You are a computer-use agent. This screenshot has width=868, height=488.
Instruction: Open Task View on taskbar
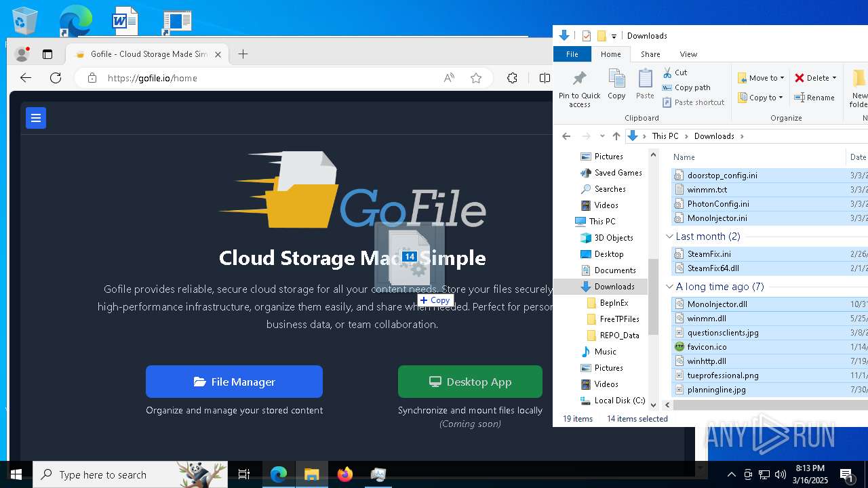(244, 474)
